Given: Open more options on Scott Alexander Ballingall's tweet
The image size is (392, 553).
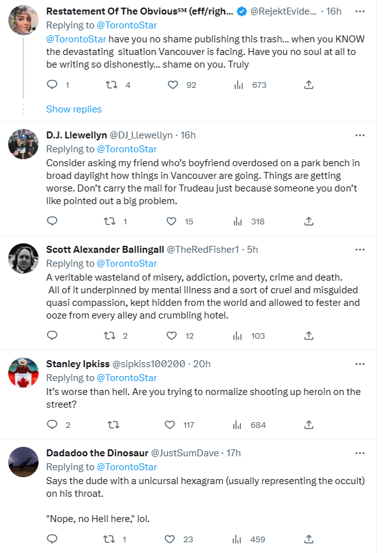Looking at the screenshot, I should [360, 250].
